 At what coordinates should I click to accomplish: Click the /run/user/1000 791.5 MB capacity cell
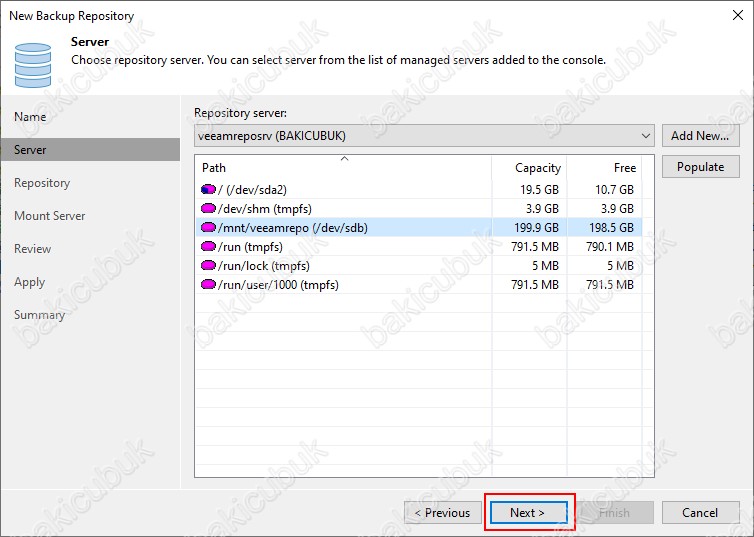pyautogui.click(x=529, y=284)
